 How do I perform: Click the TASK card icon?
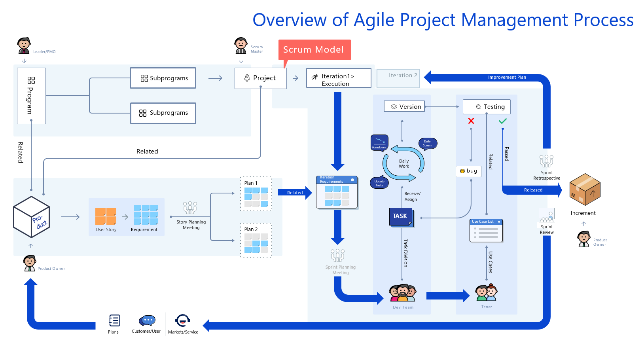(x=401, y=216)
